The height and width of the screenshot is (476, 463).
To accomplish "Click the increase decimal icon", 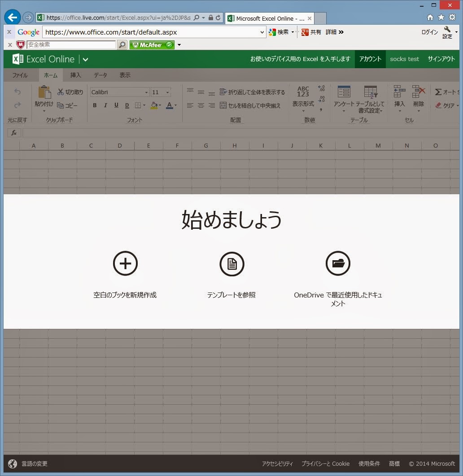I will pyautogui.click(x=321, y=88).
